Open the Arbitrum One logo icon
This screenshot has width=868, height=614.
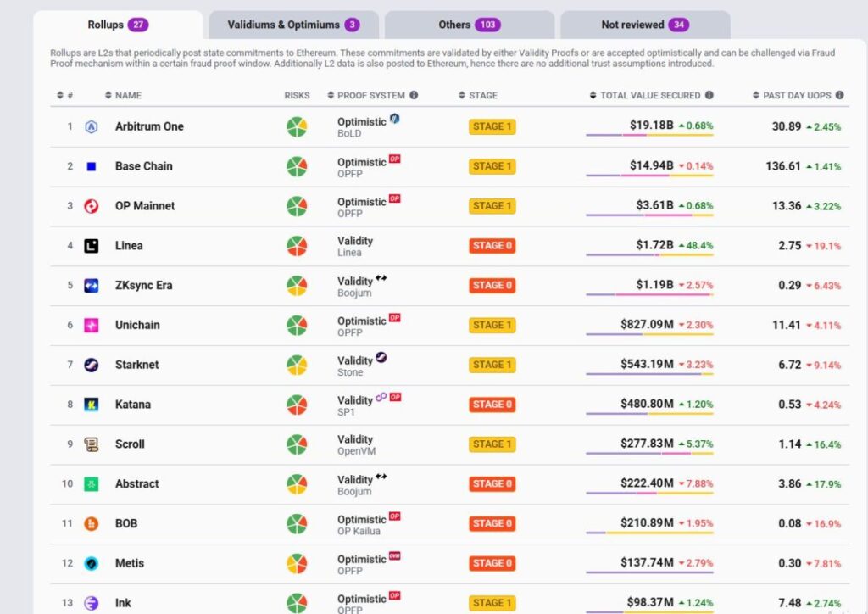[92, 127]
